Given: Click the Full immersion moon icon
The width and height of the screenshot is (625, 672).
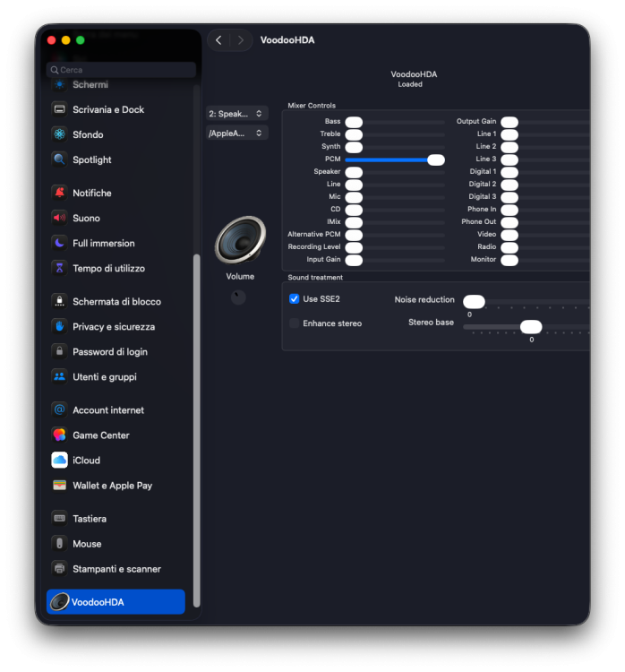Looking at the screenshot, I should (59, 243).
